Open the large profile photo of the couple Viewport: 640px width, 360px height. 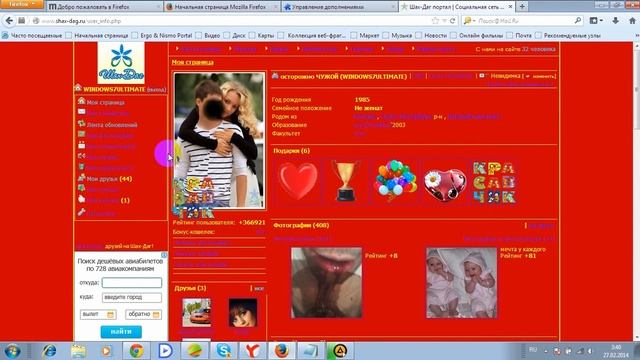[219, 141]
